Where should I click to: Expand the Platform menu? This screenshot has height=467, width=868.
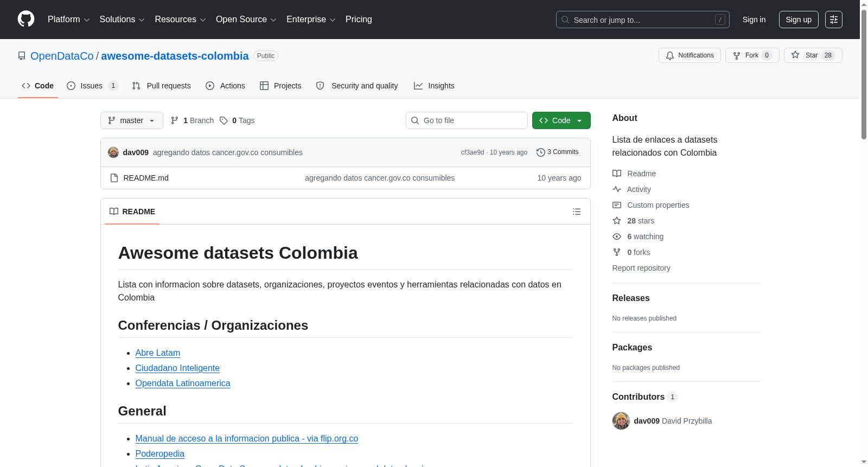[x=68, y=20]
